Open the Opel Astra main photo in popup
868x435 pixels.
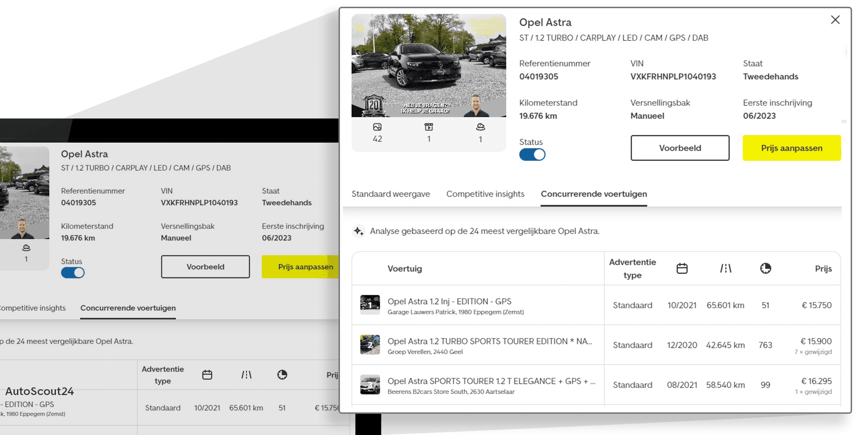(x=429, y=66)
